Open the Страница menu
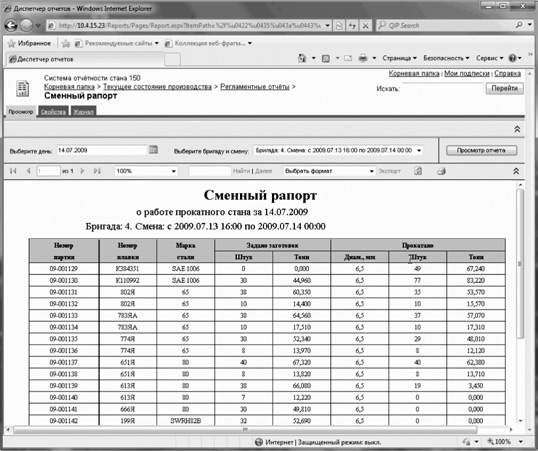 point(399,58)
